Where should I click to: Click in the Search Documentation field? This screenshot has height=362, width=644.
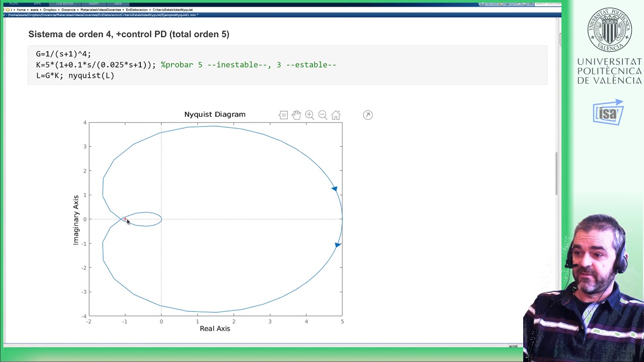[547, 4]
